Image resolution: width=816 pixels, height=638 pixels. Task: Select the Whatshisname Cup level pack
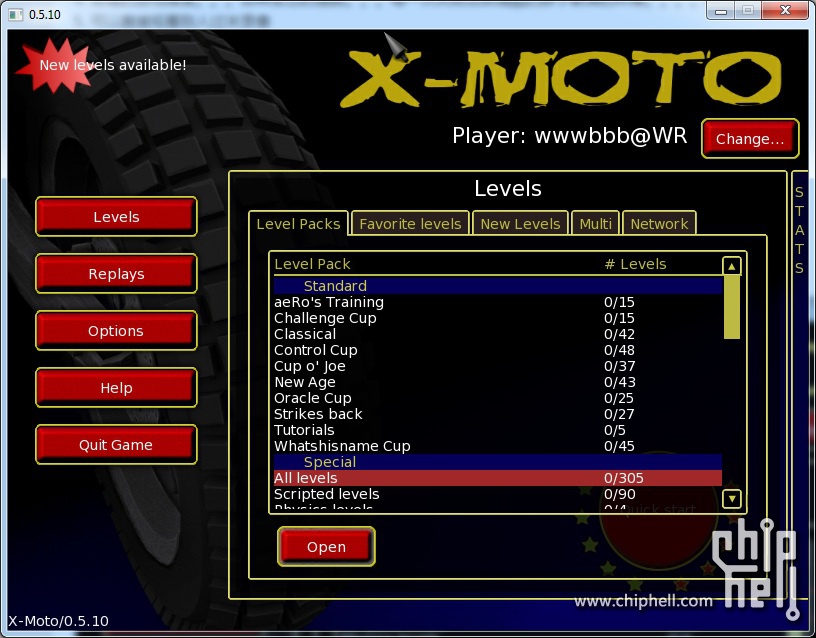[x=498, y=446]
